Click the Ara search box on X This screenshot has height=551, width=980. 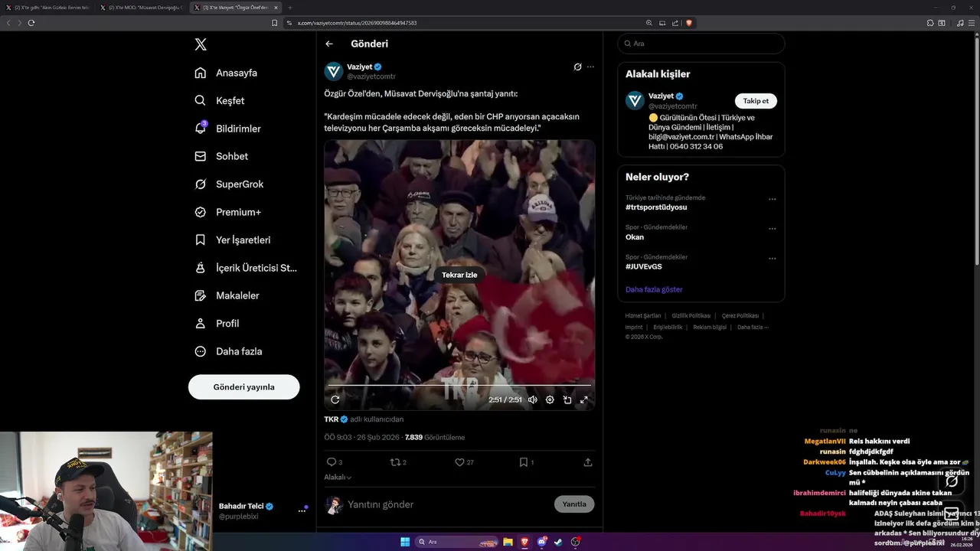tap(701, 44)
